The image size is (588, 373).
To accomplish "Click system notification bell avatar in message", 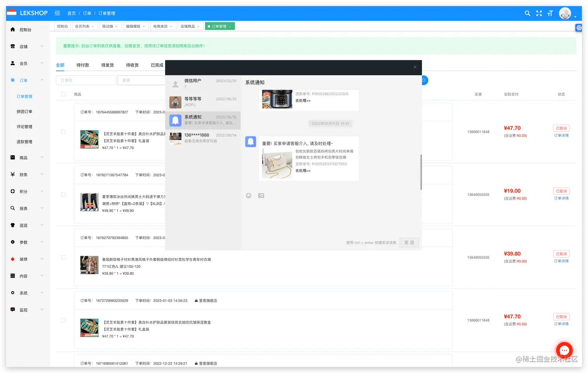I will 251,142.
